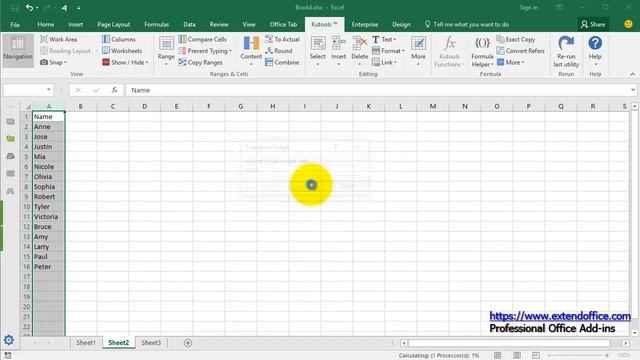The image size is (640, 360).
Task: Open the More formula tools dropdown
Action: point(511,62)
